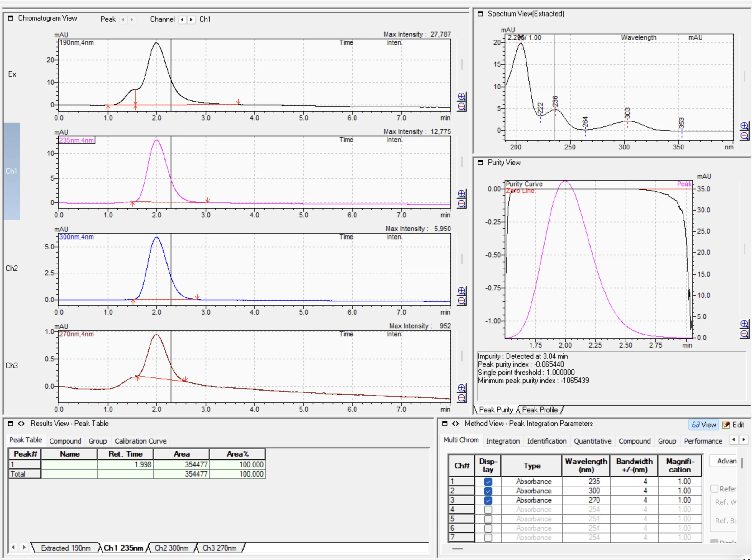The width and height of the screenshot is (752, 560).
Task: Zoom out on the 300nm Ch2 chromatogram
Action: click(x=461, y=301)
